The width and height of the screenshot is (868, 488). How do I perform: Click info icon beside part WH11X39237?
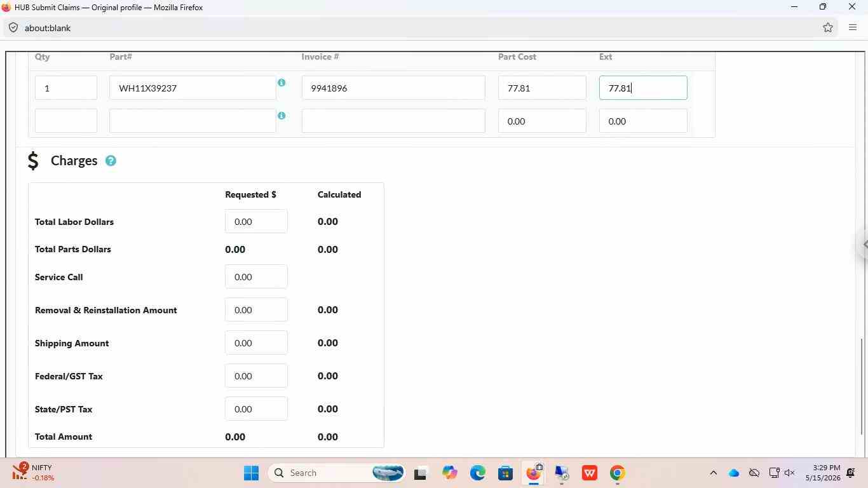pos(281,83)
